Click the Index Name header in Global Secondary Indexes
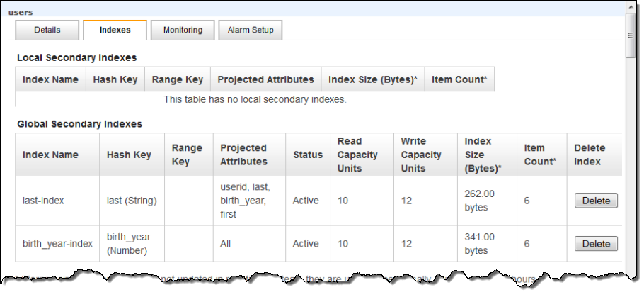This screenshot has width=644, height=297. click(x=50, y=155)
